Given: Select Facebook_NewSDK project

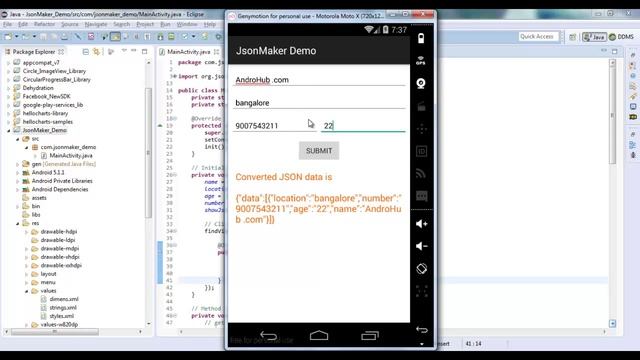Looking at the screenshot, I should (46, 96).
